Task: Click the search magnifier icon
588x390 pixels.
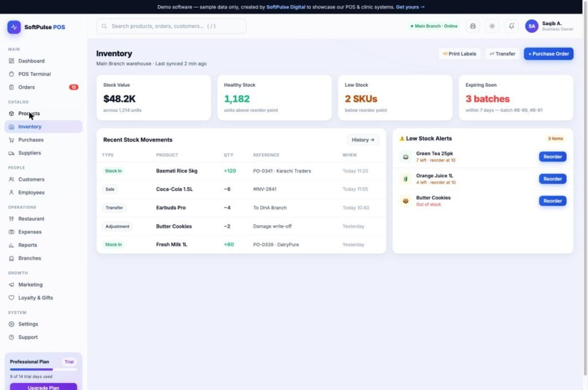Action: pos(105,26)
